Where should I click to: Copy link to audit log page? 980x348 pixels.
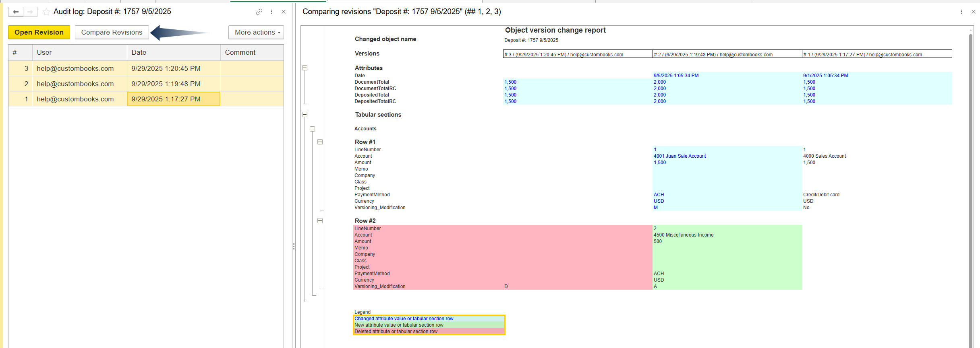pyautogui.click(x=259, y=12)
